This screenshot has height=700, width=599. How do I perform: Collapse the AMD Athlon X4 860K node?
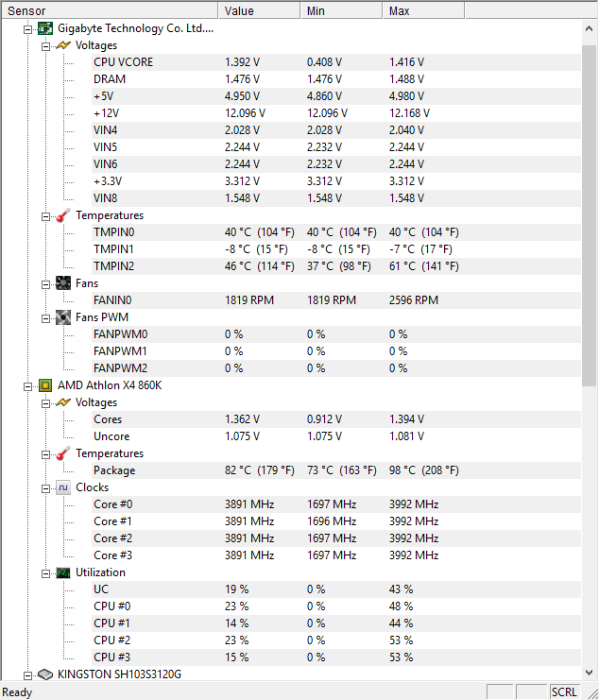click(x=28, y=385)
